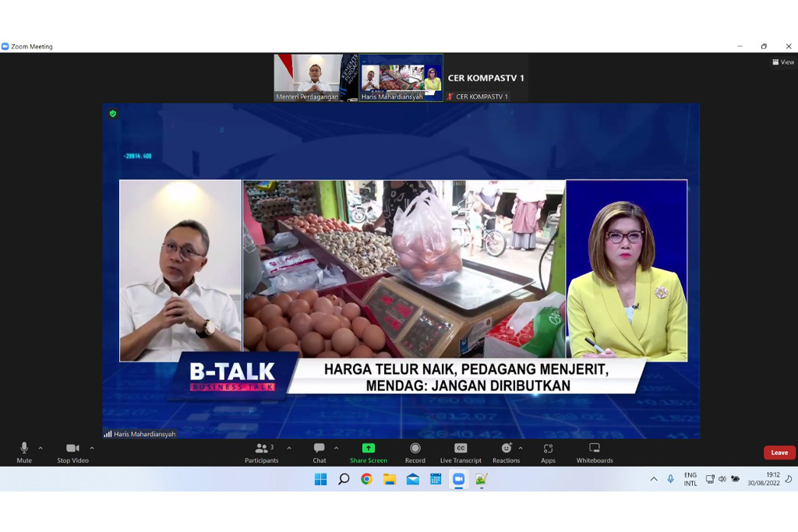Image resolution: width=798 pixels, height=532 pixels.
Task: Open the Reactions menu
Action: click(506, 451)
